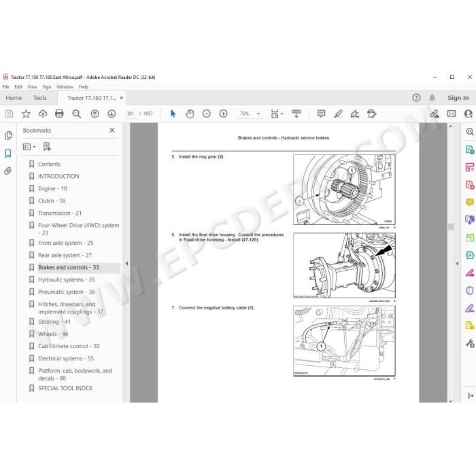476x476 pixels.
Task: Open the bookmark options dropdown
Action: click(29, 147)
